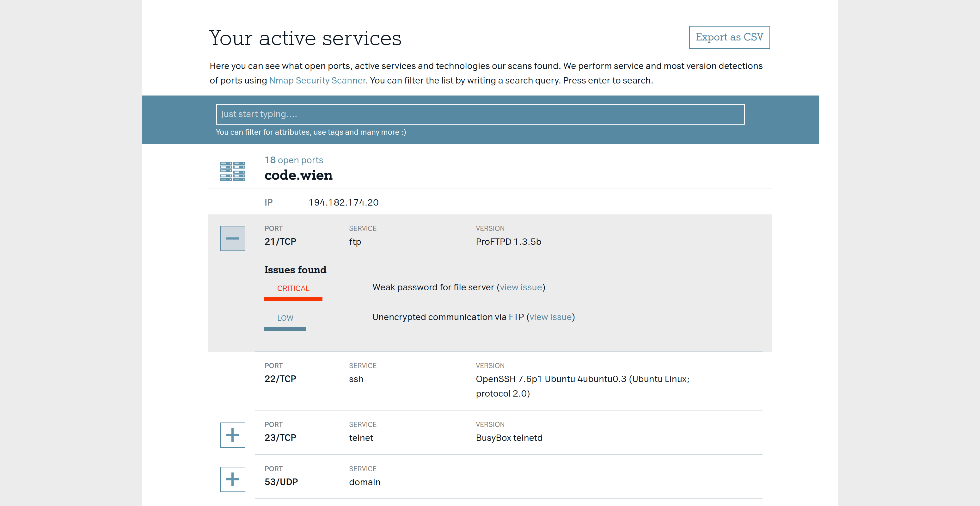Click the Your active services title
This screenshot has width=980, height=506.
tap(305, 38)
